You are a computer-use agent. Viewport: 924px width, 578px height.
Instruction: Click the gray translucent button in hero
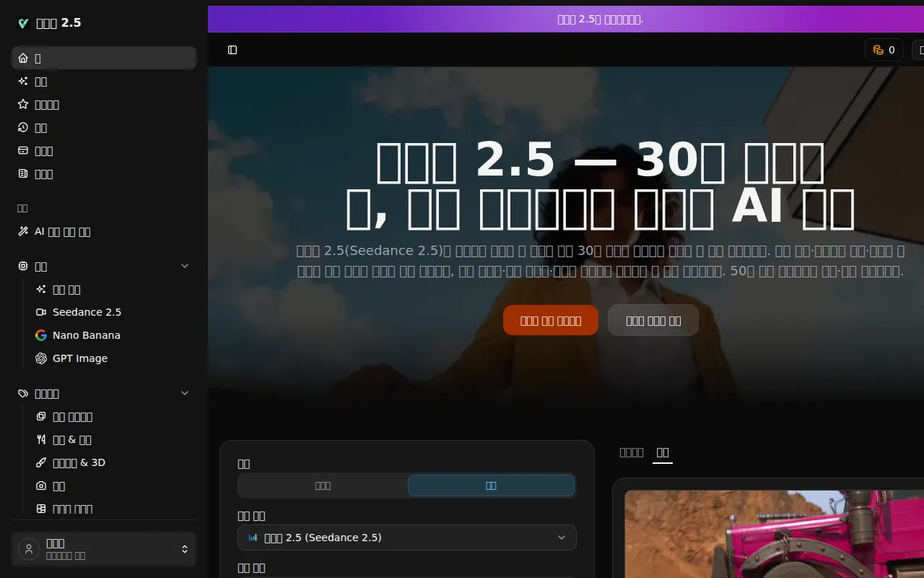pos(653,320)
